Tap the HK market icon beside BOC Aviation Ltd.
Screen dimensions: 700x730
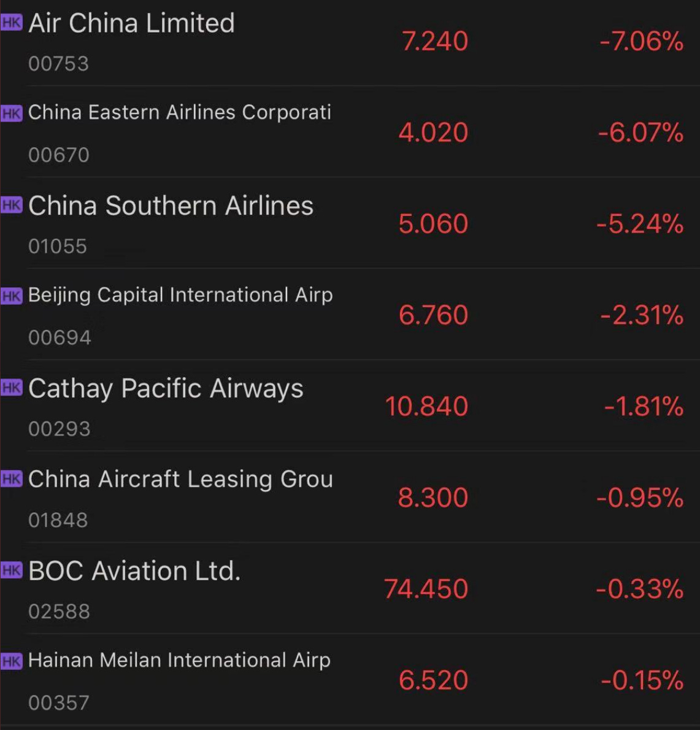point(12,570)
